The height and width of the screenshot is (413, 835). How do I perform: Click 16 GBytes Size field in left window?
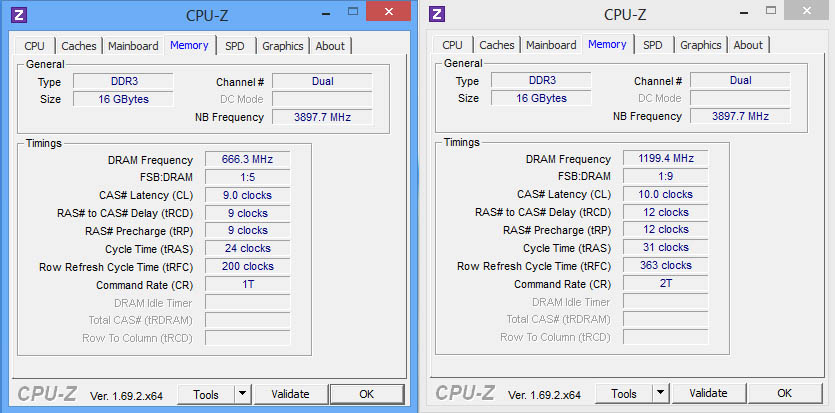tap(123, 100)
